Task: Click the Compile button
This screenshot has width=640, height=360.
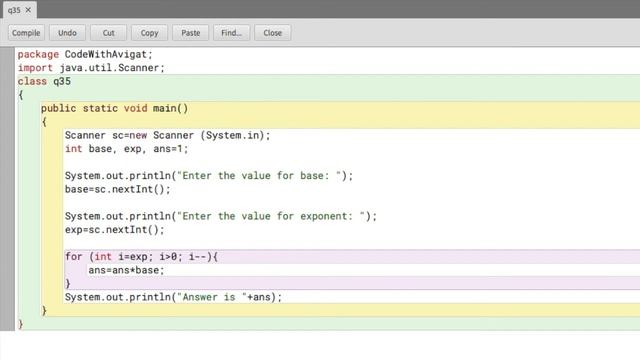Action: [26, 33]
